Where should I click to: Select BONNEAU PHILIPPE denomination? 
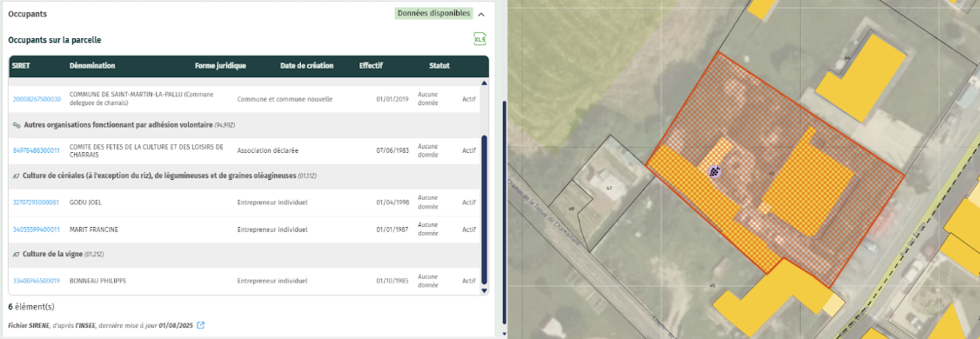tap(98, 281)
